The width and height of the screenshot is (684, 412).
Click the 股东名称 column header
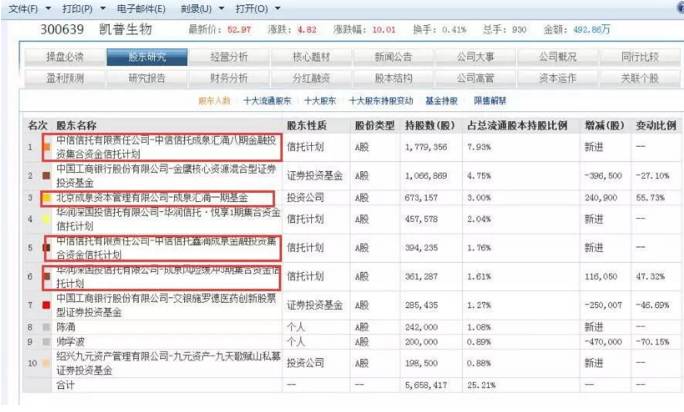(x=76, y=126)
